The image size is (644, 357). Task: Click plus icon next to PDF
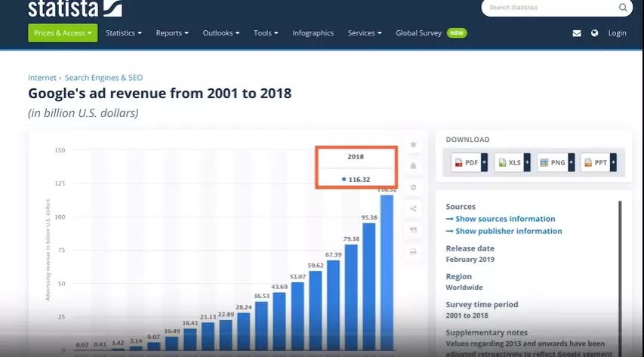(484, 163)
